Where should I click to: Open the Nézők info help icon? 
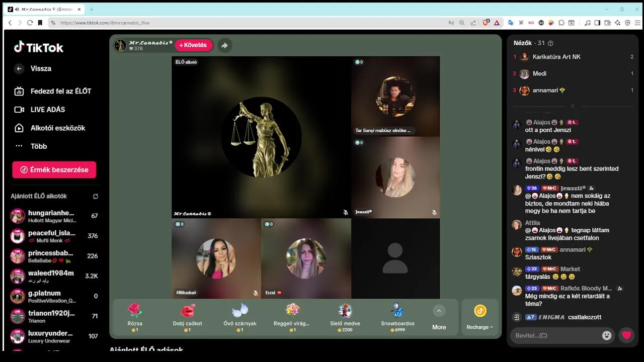click(550, 43)
